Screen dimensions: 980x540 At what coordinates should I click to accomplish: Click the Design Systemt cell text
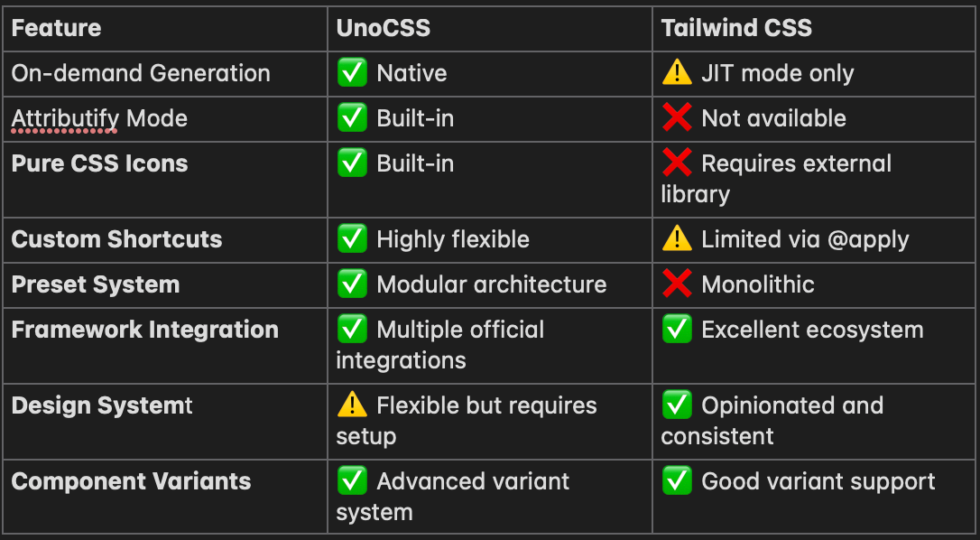[102, 405]
